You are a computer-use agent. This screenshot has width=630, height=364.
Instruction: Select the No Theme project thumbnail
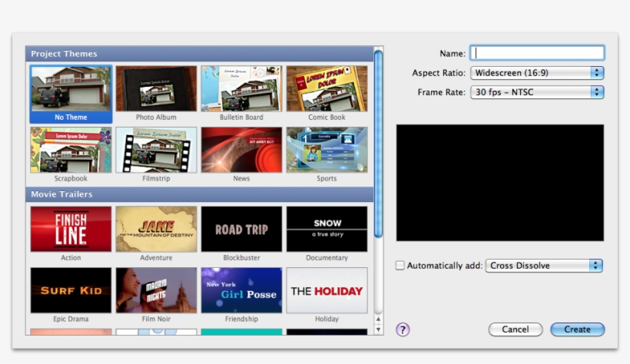tap(71, 88)
